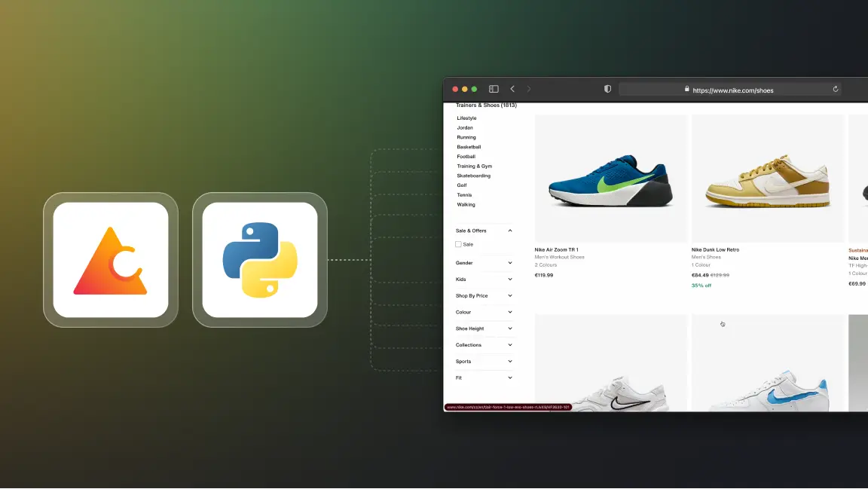The width and height of the screenshot is (868, 489).
Task: Expand the Gender filter
Action: tap(510, 263)
